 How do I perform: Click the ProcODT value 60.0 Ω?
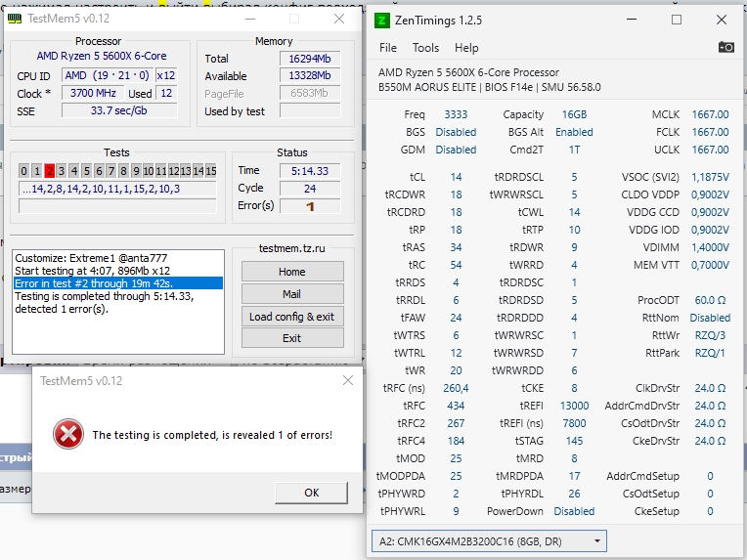[x=710, y=300]
